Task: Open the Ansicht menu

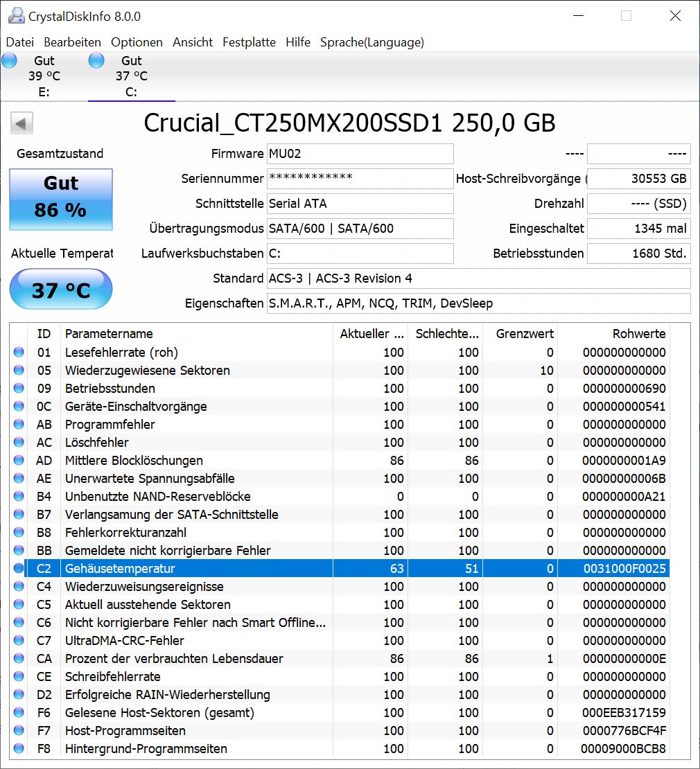Action: tap(193, 42)
